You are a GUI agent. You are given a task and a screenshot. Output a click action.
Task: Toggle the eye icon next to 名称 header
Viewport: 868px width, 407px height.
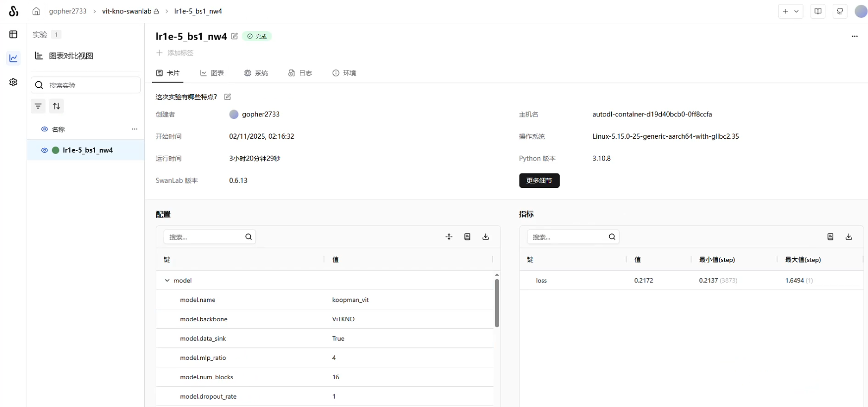[45, 129]
